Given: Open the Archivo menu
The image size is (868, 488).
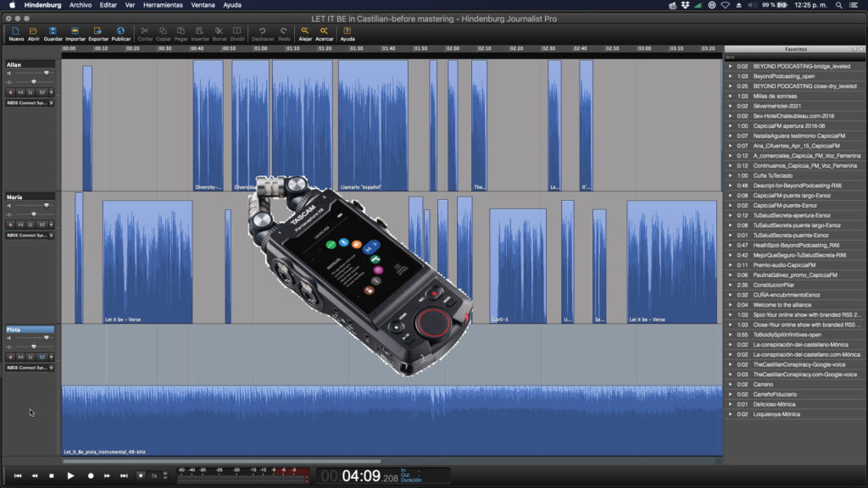Looking at the screenshot, I should 81,5.
